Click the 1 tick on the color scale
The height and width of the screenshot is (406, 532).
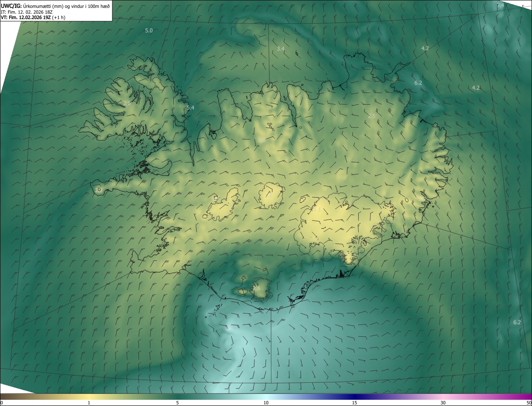89,403
